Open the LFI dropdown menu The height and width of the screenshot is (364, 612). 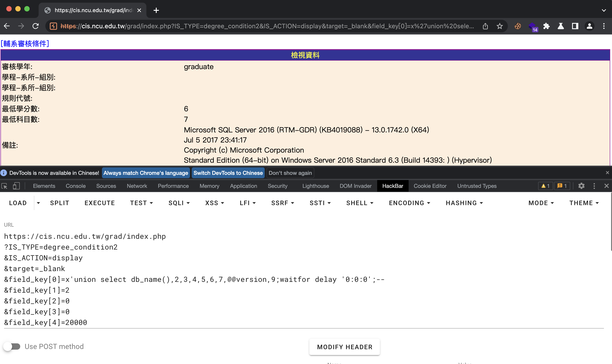pyautogui.click(x=248, y=203)
